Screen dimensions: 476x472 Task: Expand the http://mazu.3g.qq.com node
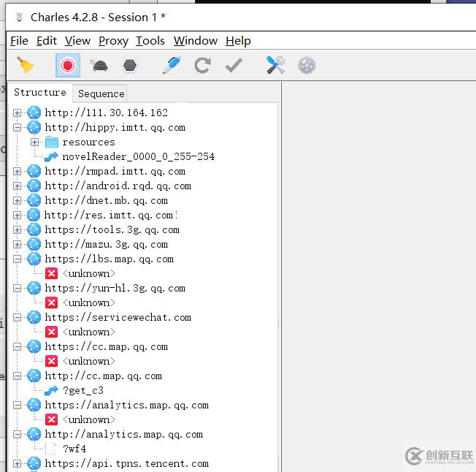coord(18,244)
